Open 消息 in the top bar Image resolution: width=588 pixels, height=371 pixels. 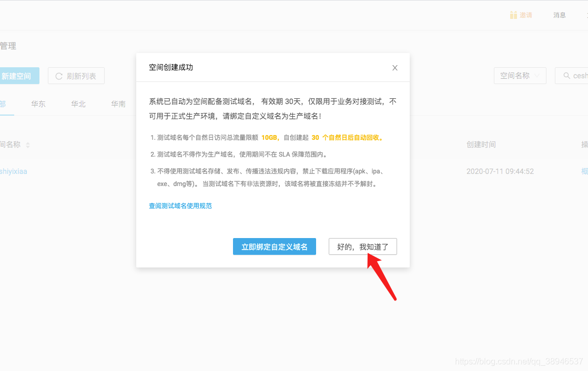point(559,15)
